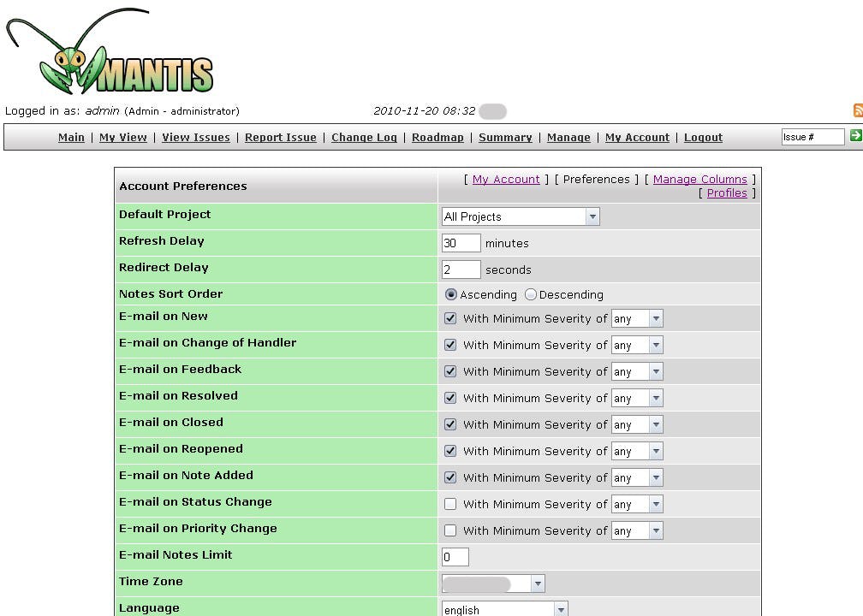Enable E-mail on Priority Change checkbox
This screenshot has height=616, width=863.
[x=450, y=530]
